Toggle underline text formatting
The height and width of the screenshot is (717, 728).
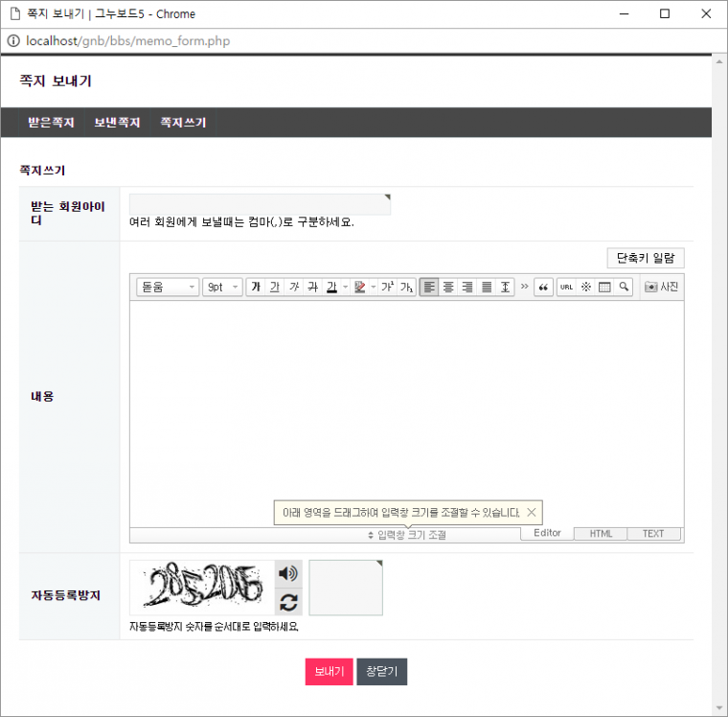[275, 287]
